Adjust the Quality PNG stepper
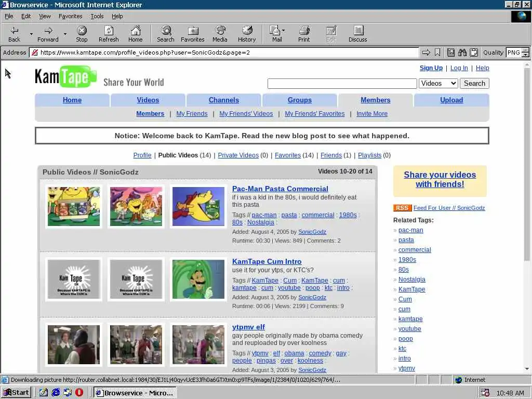 [x=525, y=52]
